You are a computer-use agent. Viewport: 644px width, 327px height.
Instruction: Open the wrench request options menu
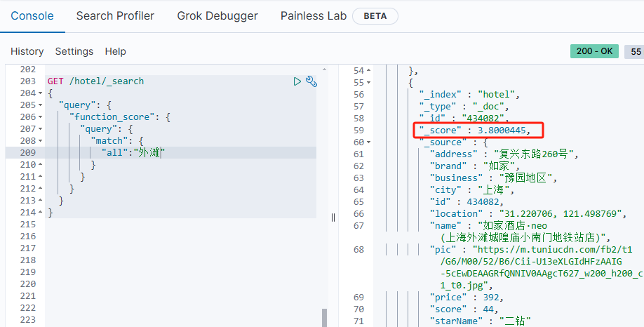311,81
